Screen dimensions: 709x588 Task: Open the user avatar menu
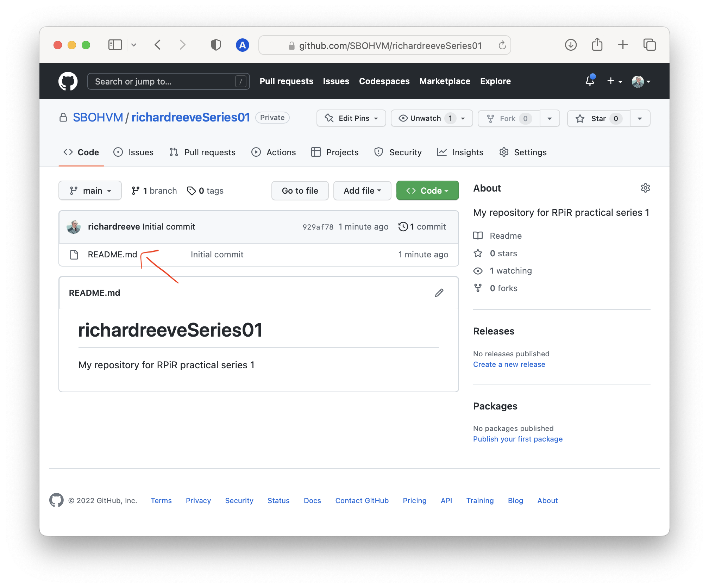pos(641,81)
